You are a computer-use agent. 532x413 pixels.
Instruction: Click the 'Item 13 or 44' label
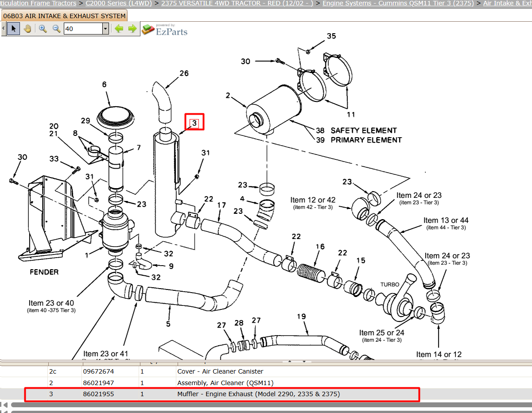(446, 220)
